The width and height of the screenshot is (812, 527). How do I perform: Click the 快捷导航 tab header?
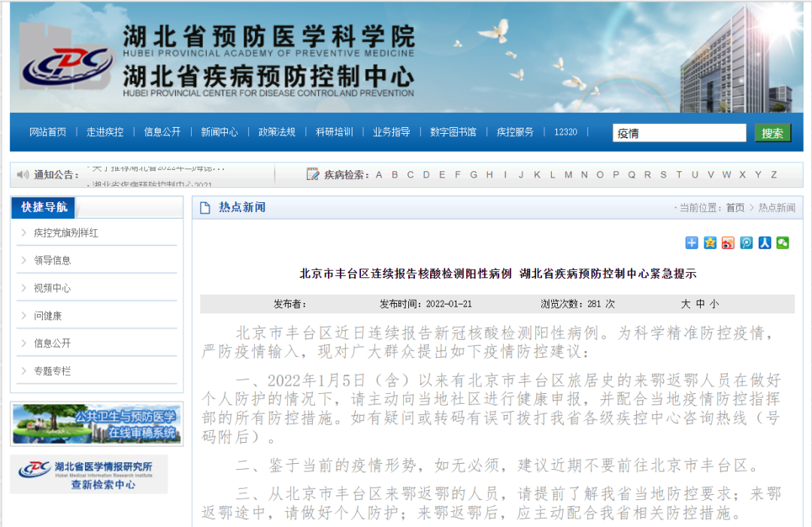44,207
